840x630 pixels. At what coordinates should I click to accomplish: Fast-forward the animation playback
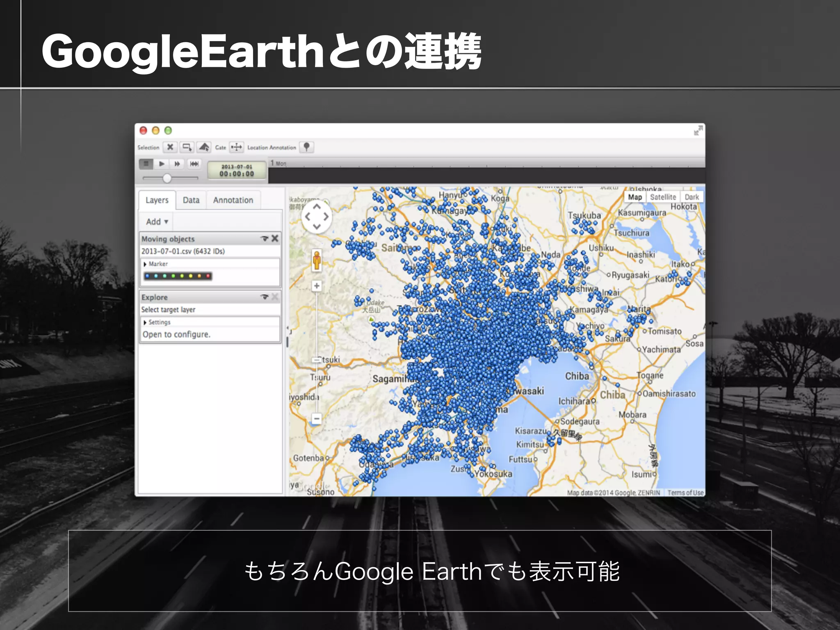point(177,164)
